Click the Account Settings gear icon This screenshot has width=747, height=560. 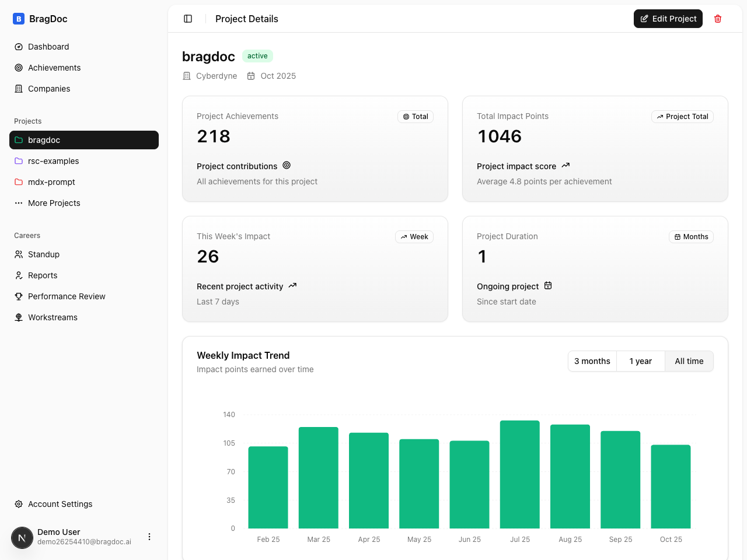point(19,504)
